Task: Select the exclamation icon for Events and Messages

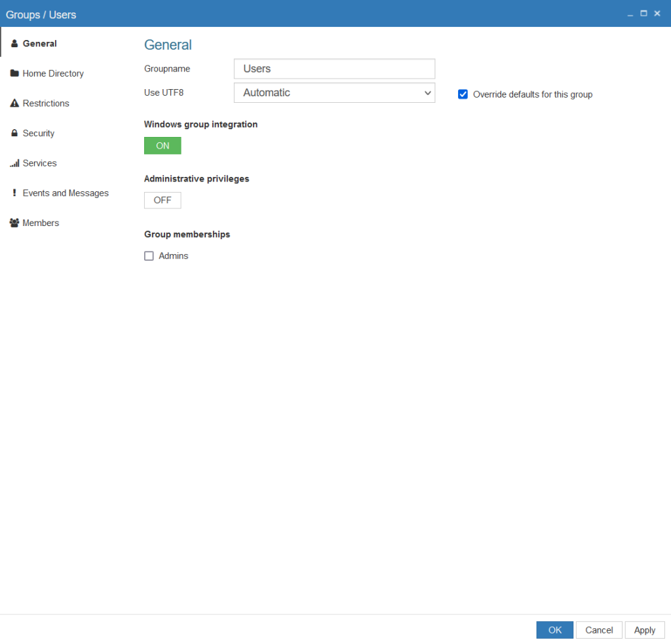Action: [x=14, y=193]
